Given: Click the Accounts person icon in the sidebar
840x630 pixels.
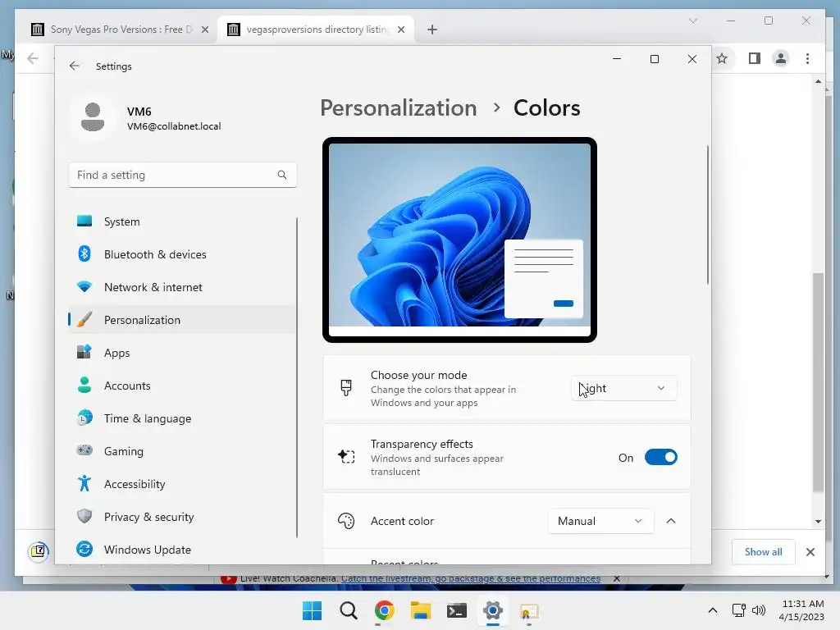Looking at the screenshot, I should click(84, 385).
